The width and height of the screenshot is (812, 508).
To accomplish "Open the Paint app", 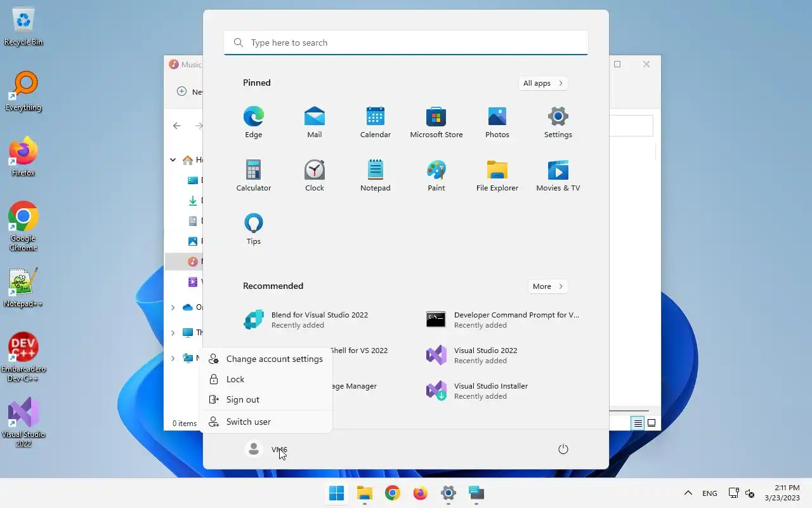I will point(436,176).
